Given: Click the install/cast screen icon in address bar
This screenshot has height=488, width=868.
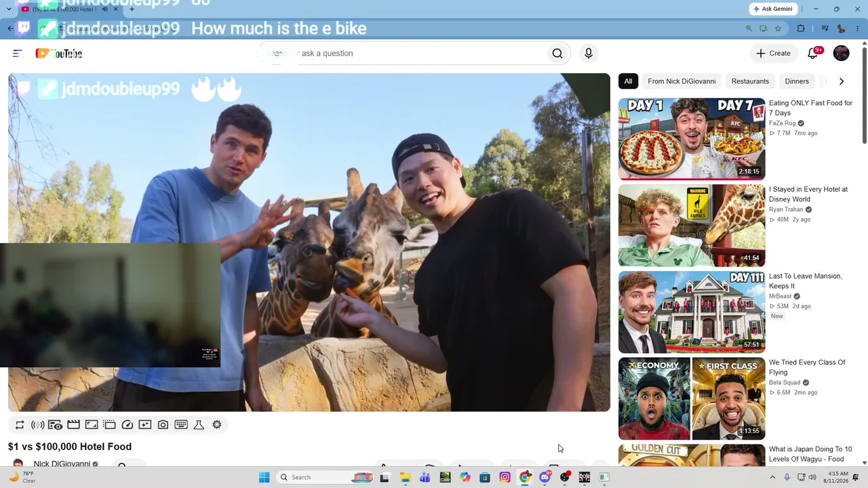Looking at the screenshot, I should pos(764,28).
